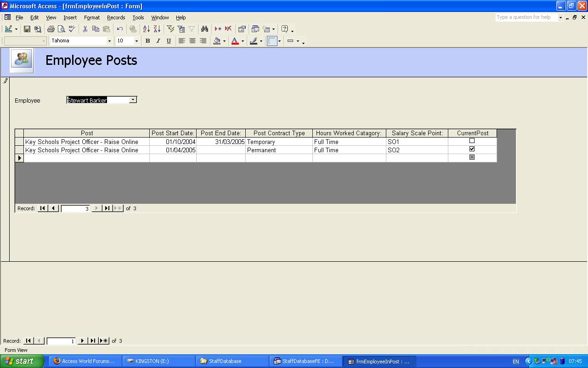
Task: Untick CurrentPost checkbox for SO2 row
Action: [x=472, y=149]
